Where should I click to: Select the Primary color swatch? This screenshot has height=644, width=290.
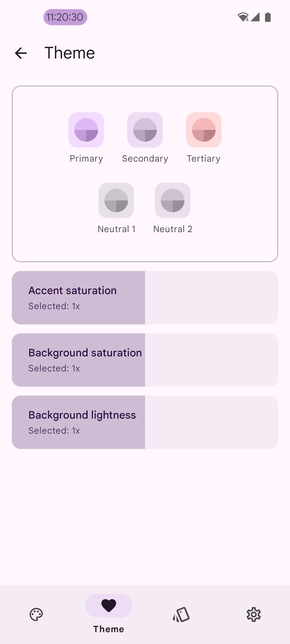(x=86, y=130)
